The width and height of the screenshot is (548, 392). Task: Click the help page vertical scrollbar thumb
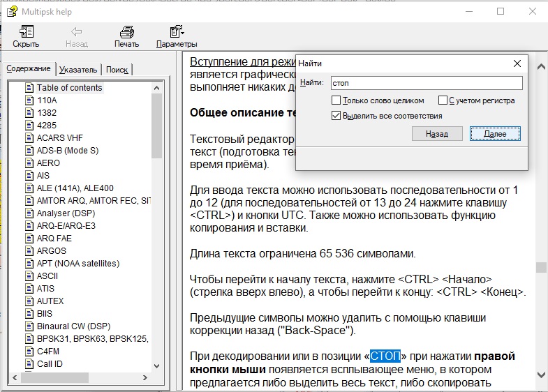(x=541, y=267)
